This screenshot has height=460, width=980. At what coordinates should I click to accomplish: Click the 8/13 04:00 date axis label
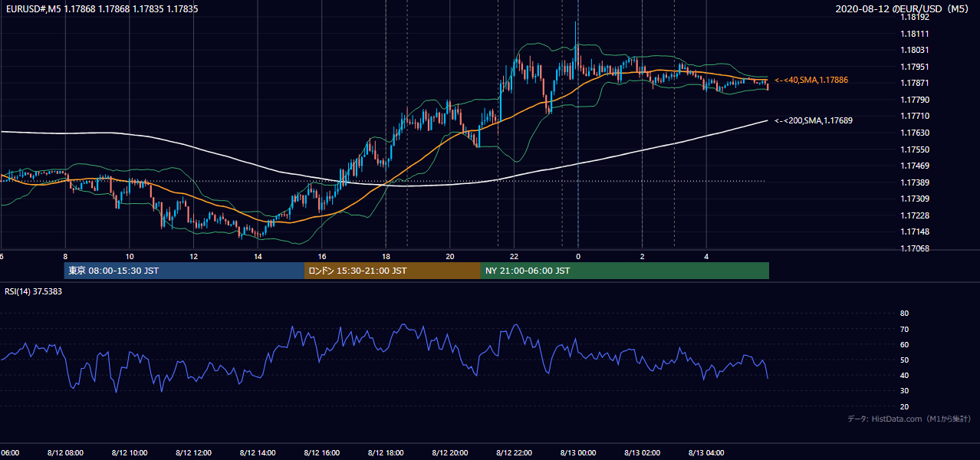point(707,453)
